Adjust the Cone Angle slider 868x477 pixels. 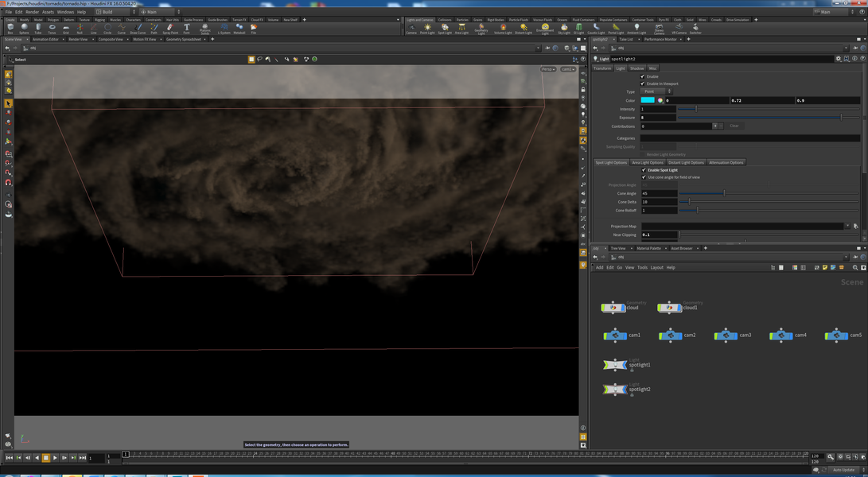769,193
